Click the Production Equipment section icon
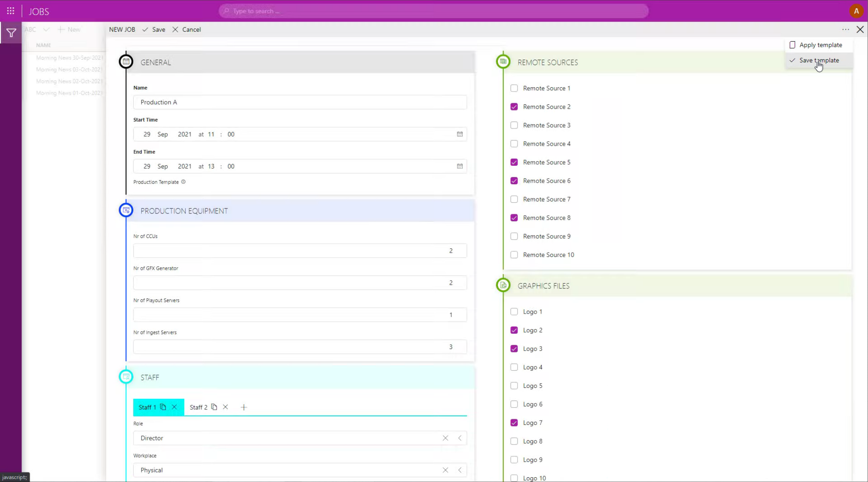The width and height of the screenshot is (868, 482). (x=126, y=210)
